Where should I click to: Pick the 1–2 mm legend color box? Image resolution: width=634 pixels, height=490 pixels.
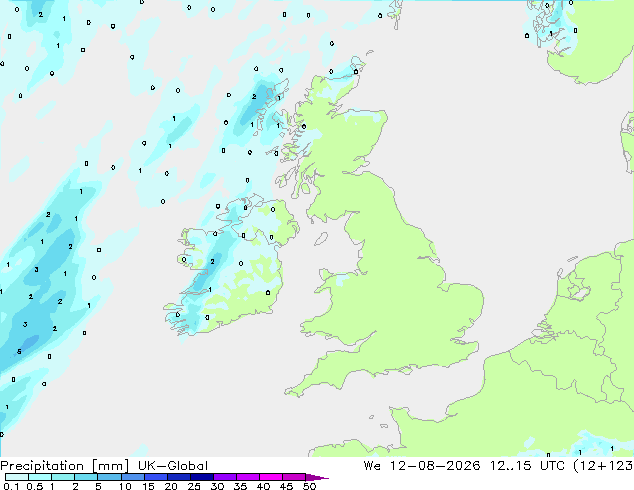[x=63, y=477]
